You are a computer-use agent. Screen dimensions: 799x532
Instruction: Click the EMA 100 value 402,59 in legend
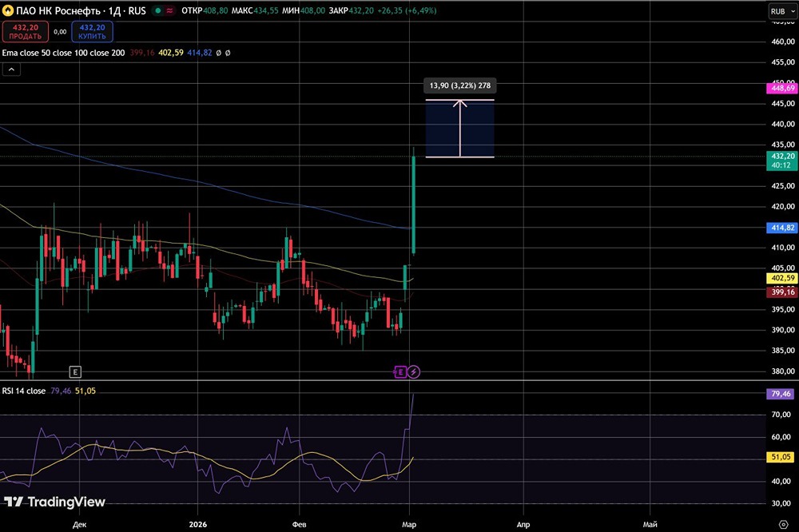pos(171,53)
